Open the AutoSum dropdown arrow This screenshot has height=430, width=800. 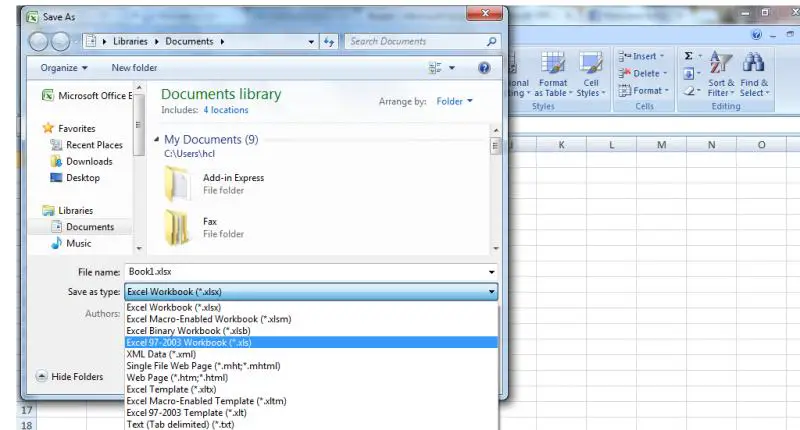[700, 56]
